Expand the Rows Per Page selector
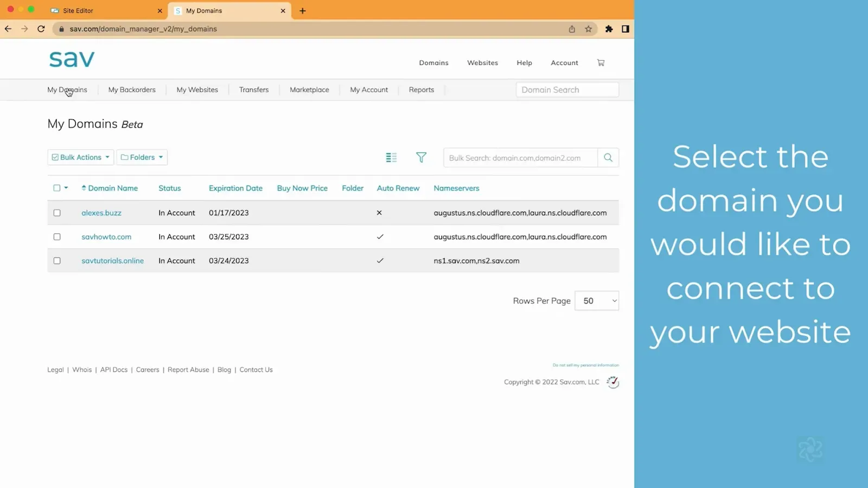The height and width of the screenshot is (488, 868). point(597,301)
